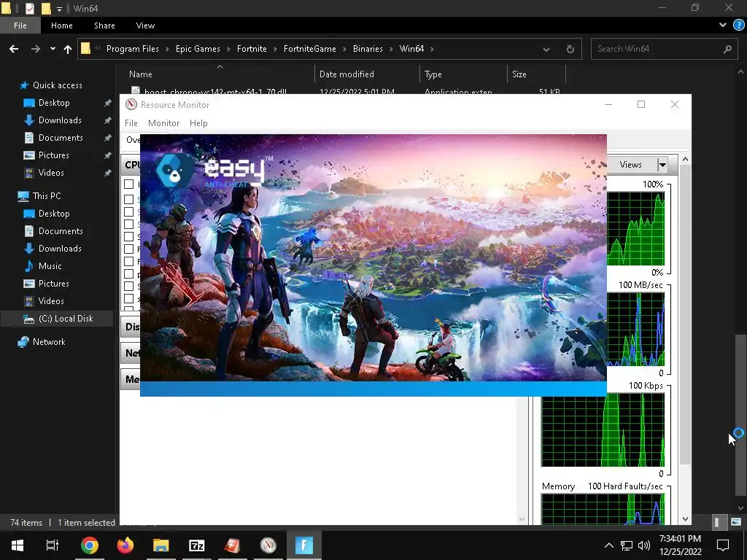The height and width of the screenshot is (560, 747).
Task: Launch Firefox from the taskbar
Action: click(125, 545)
